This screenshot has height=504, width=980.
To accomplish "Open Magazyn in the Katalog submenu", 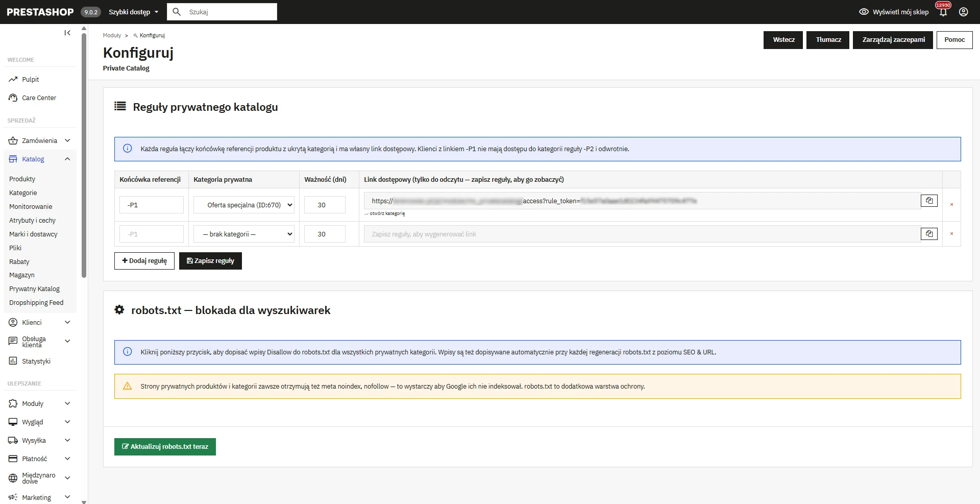I will pyautogui.click(x=22, y=275).
